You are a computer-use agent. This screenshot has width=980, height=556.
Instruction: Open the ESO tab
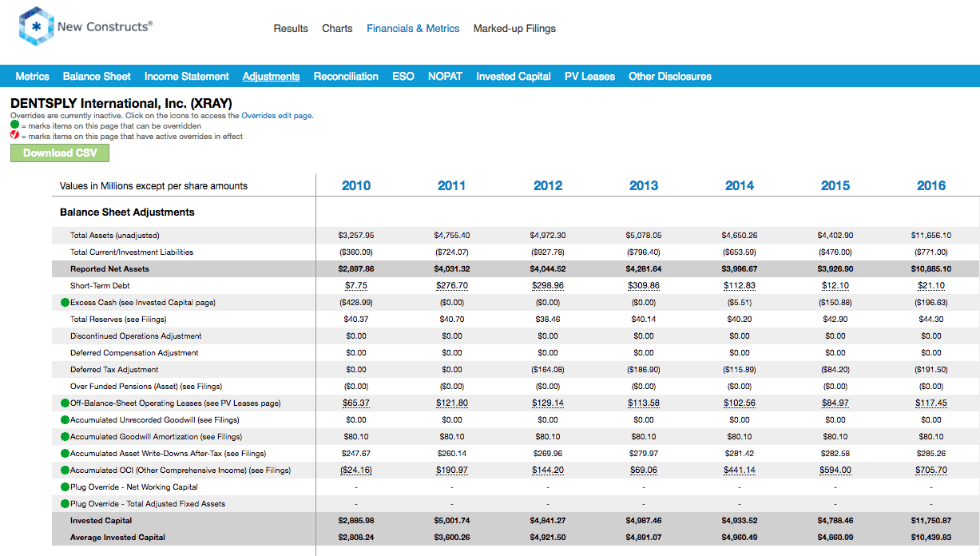(x=403, y=77)
